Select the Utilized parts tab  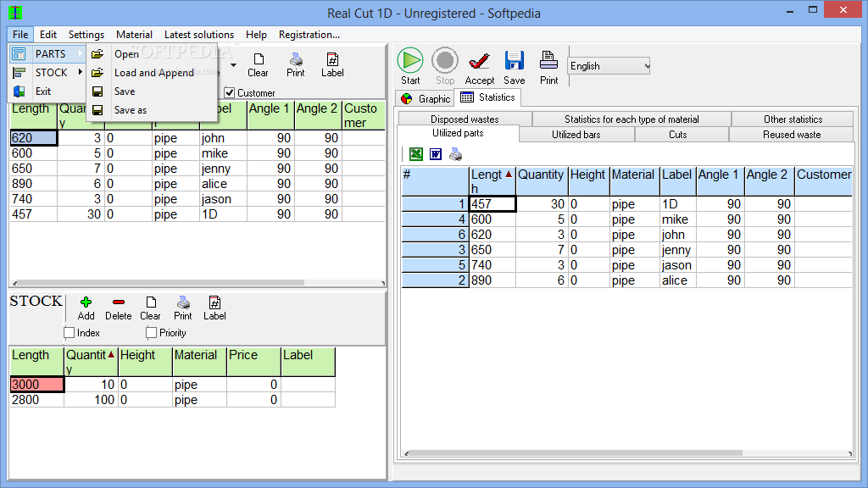(458, 133)
